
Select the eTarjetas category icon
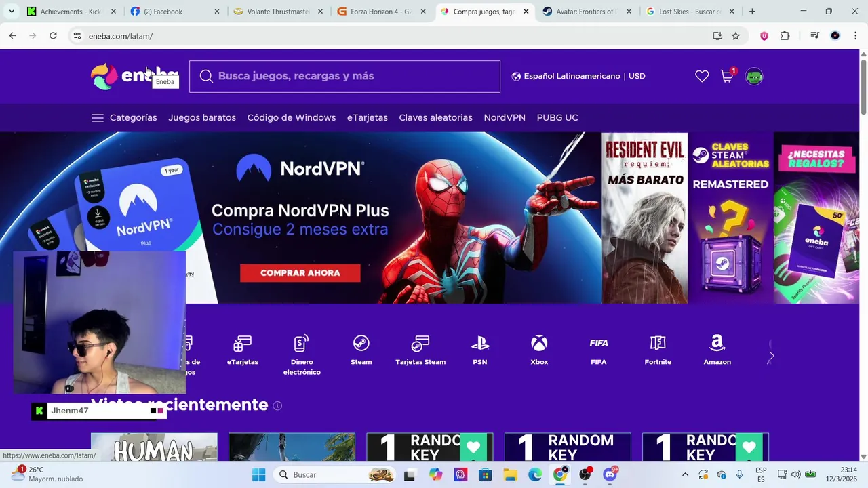[x=242, y=350]
